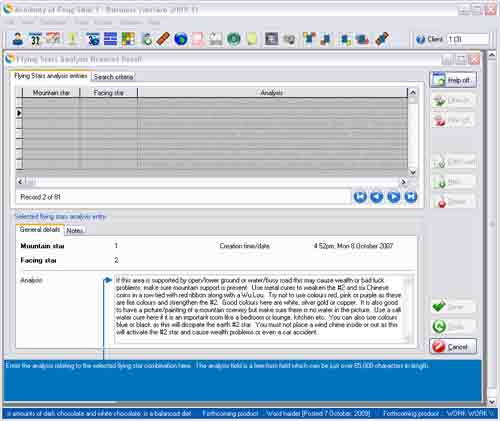Click inside the Client input field
This screenshot has height=421, width=500.
pos(468,39)
